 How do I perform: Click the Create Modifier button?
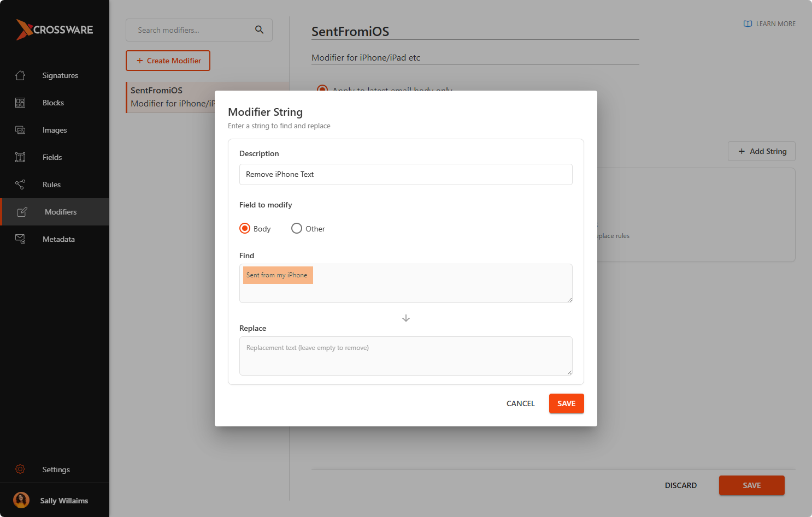pyautogui.click(x=168, y=61)
